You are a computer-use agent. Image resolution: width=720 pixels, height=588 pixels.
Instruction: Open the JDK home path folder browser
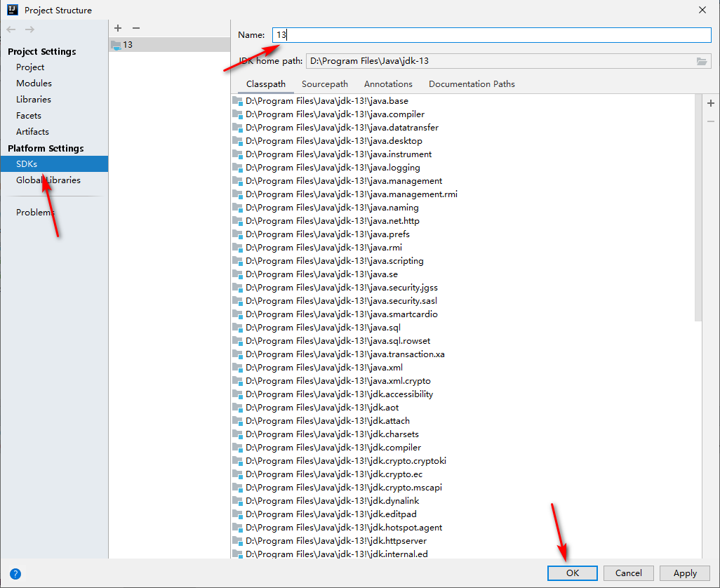coord(702,61)
